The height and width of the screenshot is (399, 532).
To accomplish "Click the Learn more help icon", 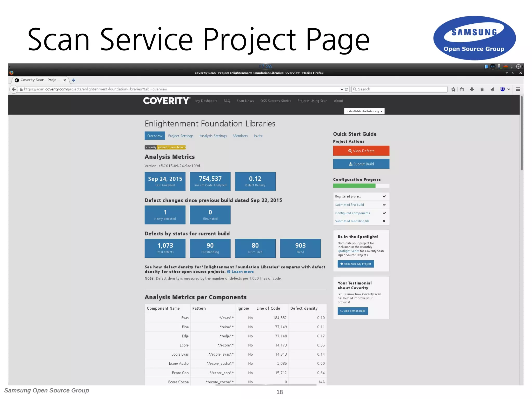I will point(229,272).
